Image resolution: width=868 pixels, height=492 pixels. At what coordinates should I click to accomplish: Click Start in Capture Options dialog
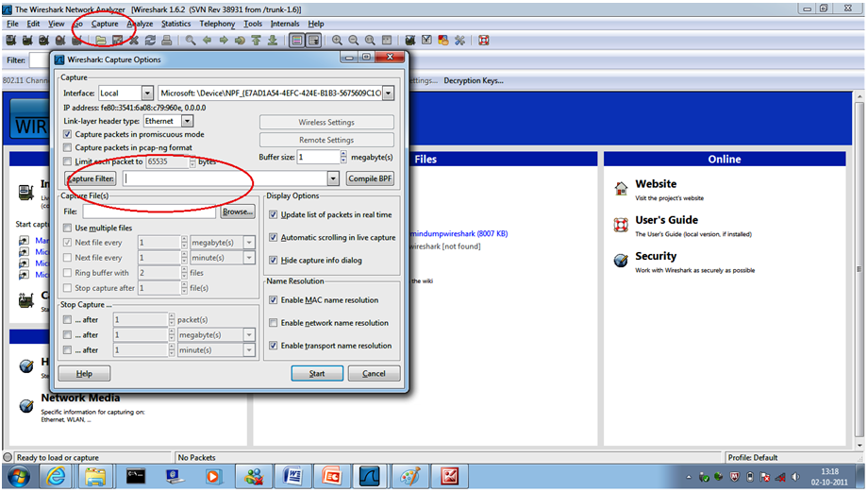point(317,373)
